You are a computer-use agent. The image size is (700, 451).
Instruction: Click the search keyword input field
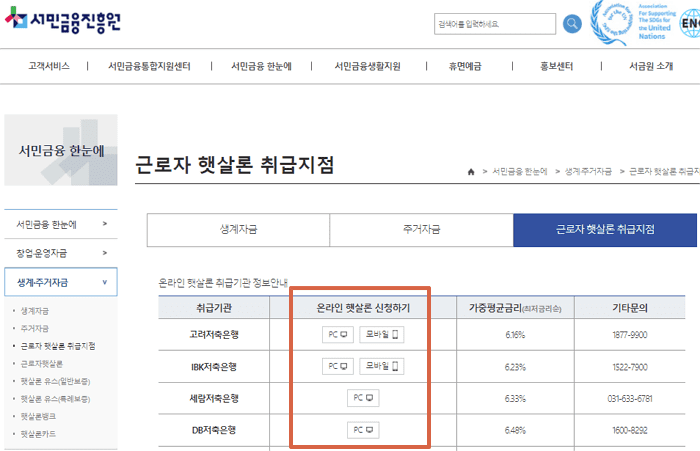[x=495, y=24]
